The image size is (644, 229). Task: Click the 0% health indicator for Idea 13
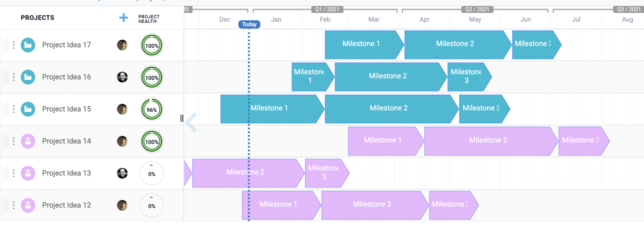pos(152,174)
